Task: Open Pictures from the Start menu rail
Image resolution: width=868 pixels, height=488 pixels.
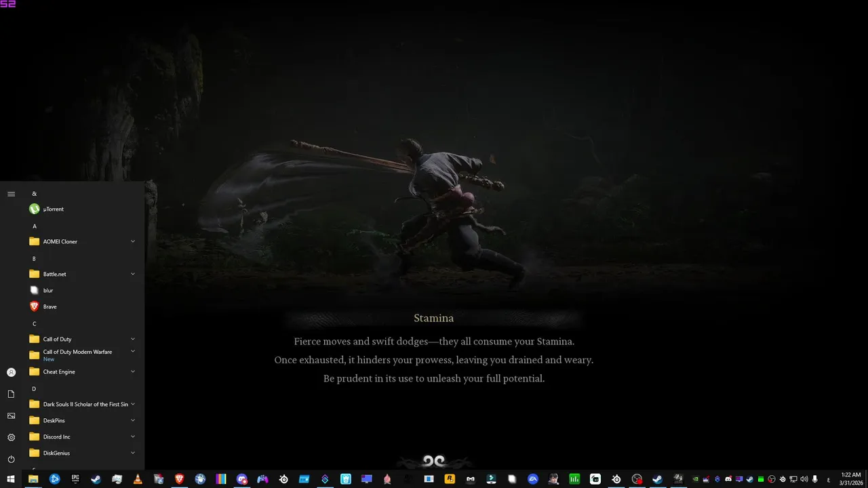Action: pos(11,415)
